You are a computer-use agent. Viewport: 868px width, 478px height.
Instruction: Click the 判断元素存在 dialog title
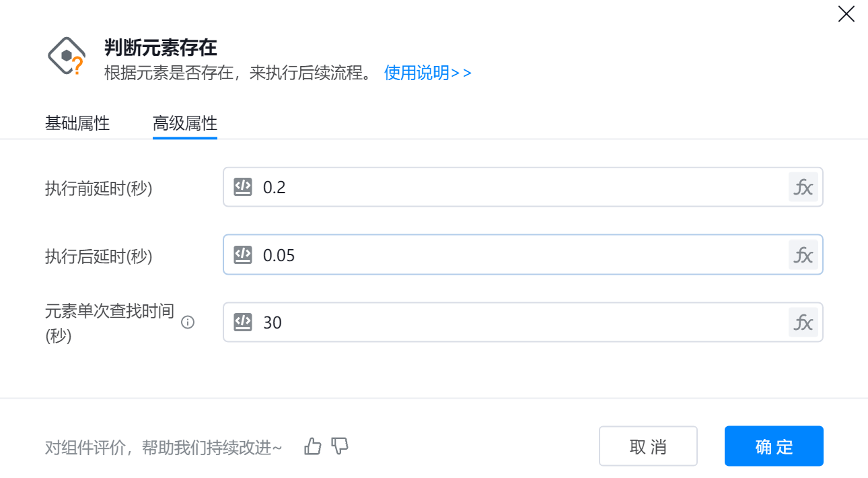pyautogui.click(x=161, y=48)
